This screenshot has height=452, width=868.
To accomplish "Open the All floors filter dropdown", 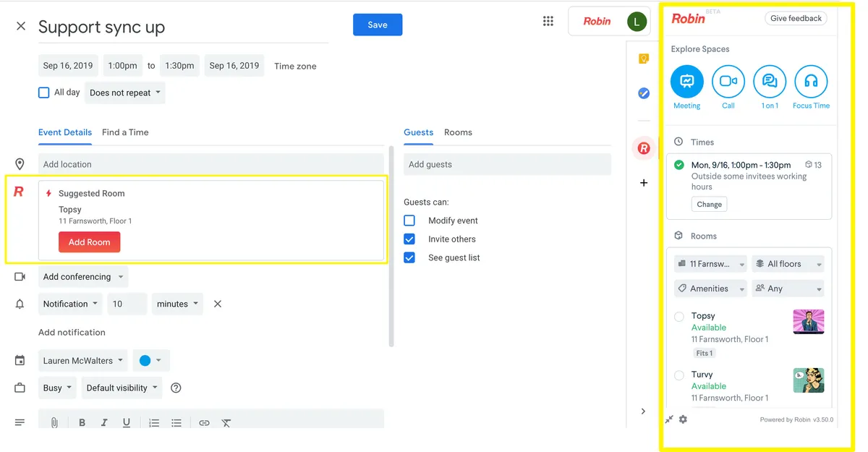I will 788,264.
